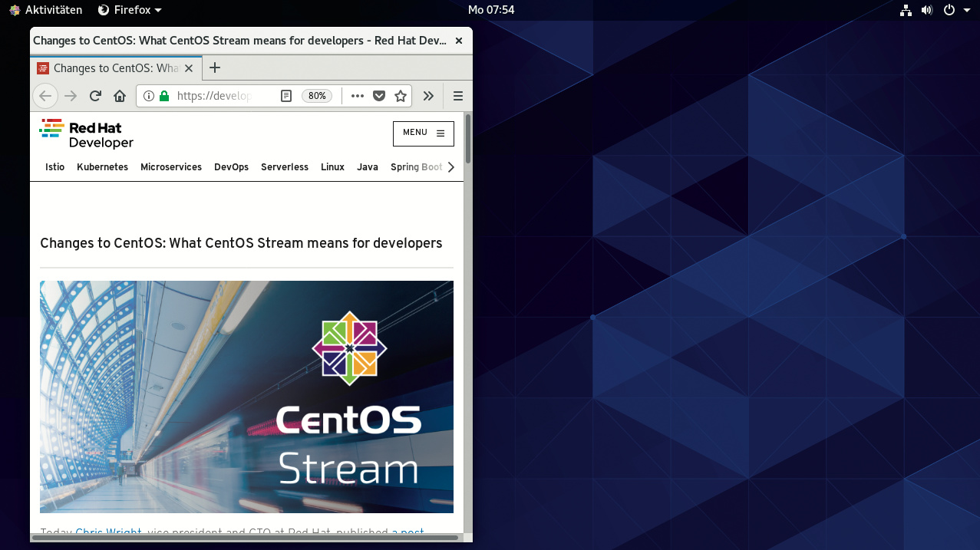Save the page to Pocket
Image resolution: width=980 pixels, height=550 pixels.
point(378,96)
